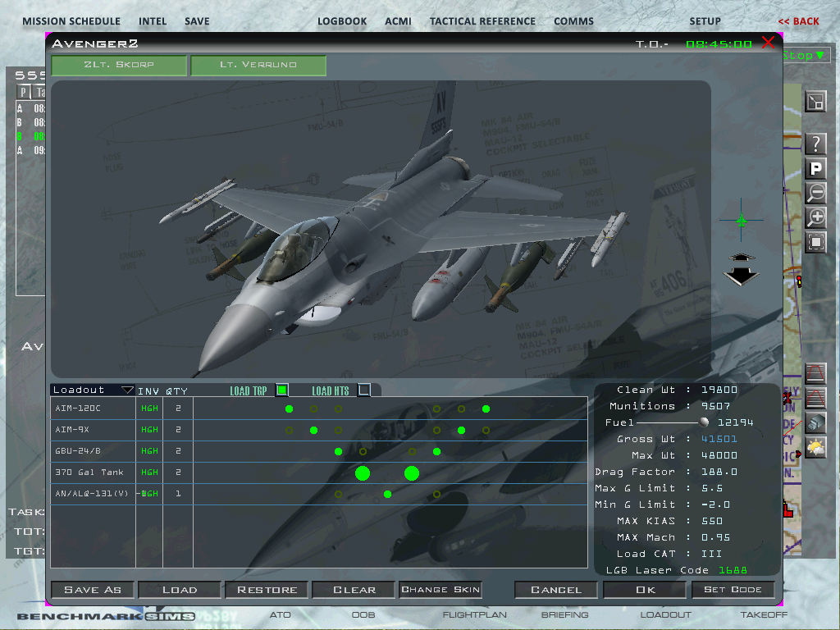Viewport: 840px width, 630px height.
Task: Select the AN/ALQ-131(V) row name
Action: [92, 493]
